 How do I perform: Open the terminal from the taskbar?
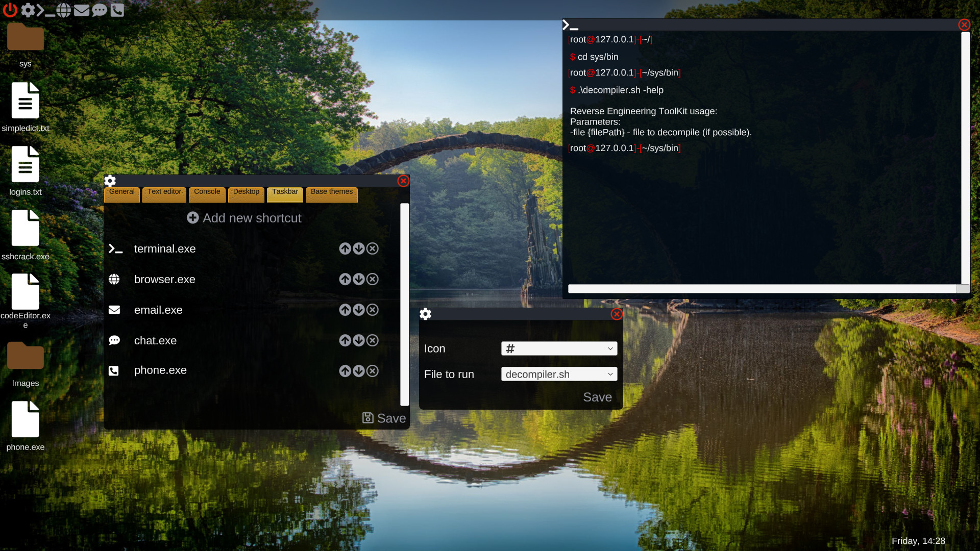click(47, 10)
